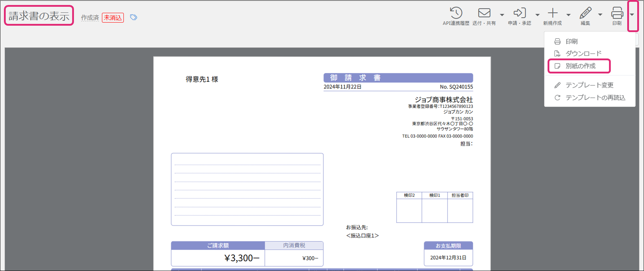Choose 別紙の作成 from the menu
This screenshot has width=644, height=271.
[580, 66]
